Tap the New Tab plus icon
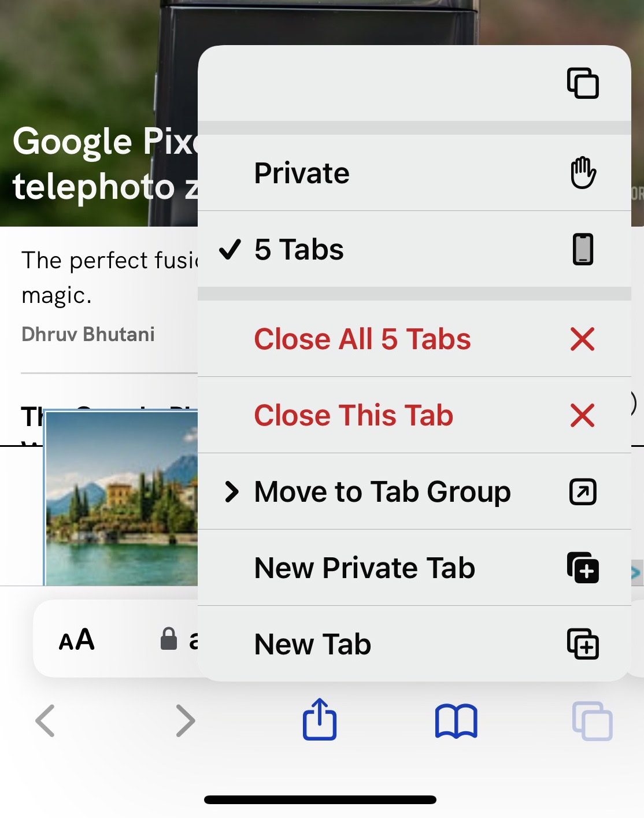Image resolution: width=644 pixels, height=818 pixels. [583, 644]
